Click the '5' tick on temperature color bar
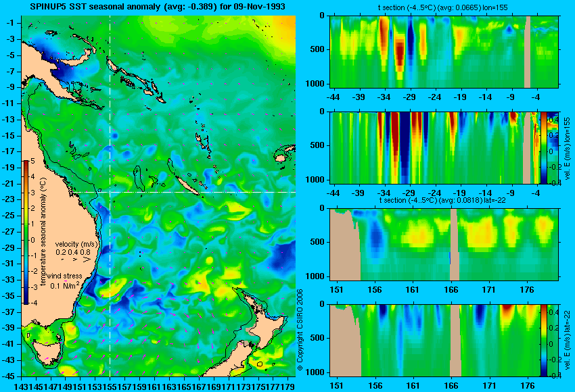The width and height of the screenshot is (575, 392). [x=32, y=161]
